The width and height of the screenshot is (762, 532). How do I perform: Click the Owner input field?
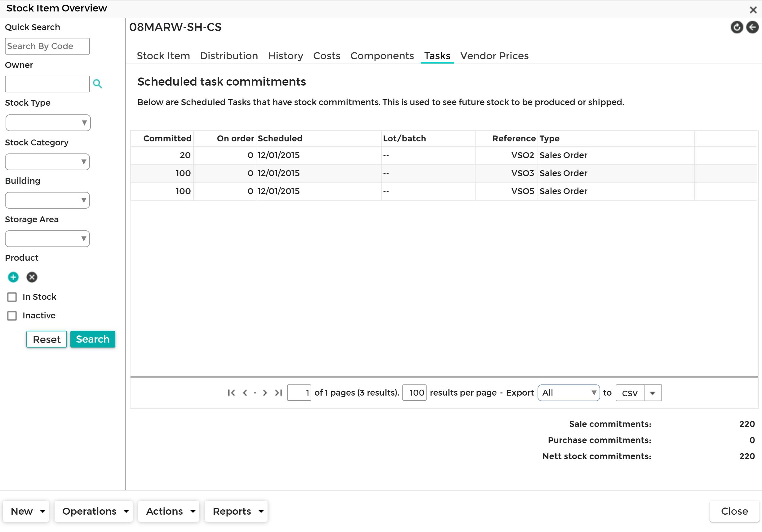(x=47, y=84)
